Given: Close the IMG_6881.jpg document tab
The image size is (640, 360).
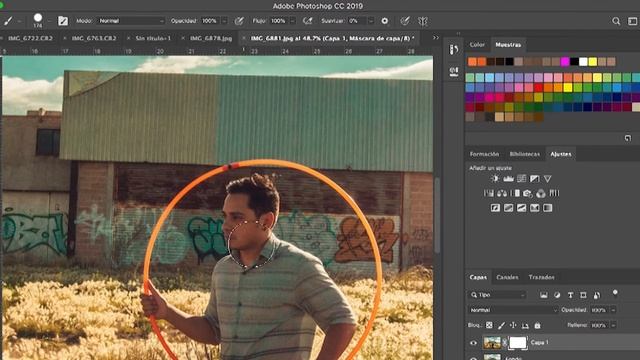Looking at the screenshot, I should [244, 38].
